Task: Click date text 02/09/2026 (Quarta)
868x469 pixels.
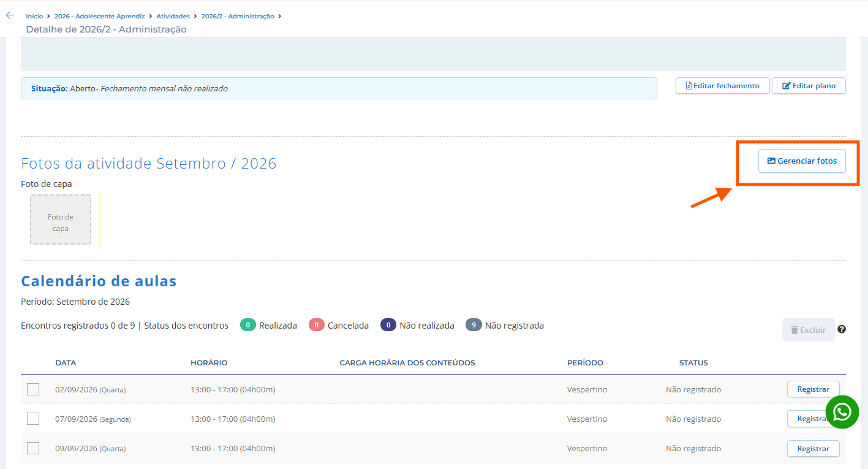Action: (91, 390)
